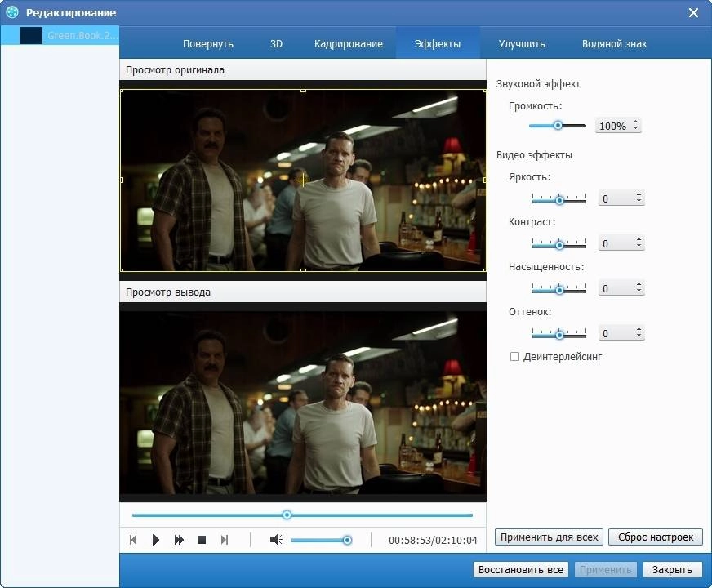Click the Просмотр оригинала header
712x588 pixels.
coord(175,70)
